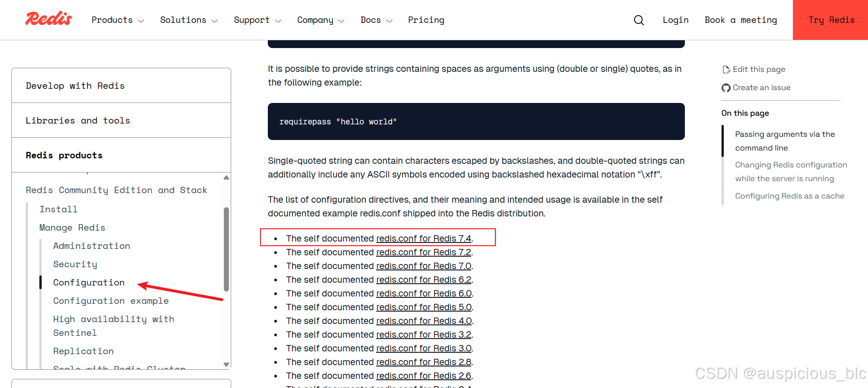Open redis.conf for Redis 3.0 link
Viewport: 868px width, 388px height.
[424, 348]
